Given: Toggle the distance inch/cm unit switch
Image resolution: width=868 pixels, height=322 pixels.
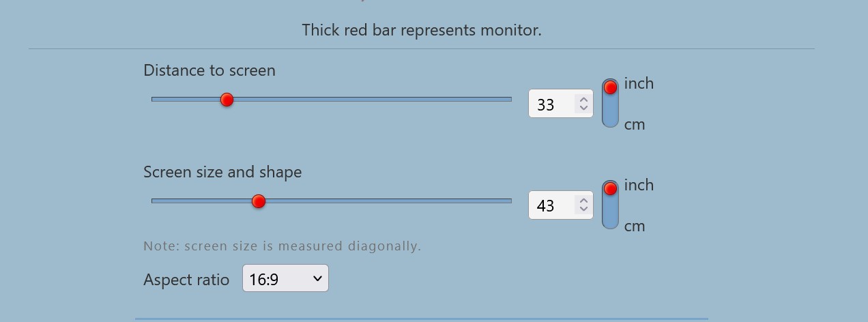Looking at the screenshot, I should tap(610, 103).
